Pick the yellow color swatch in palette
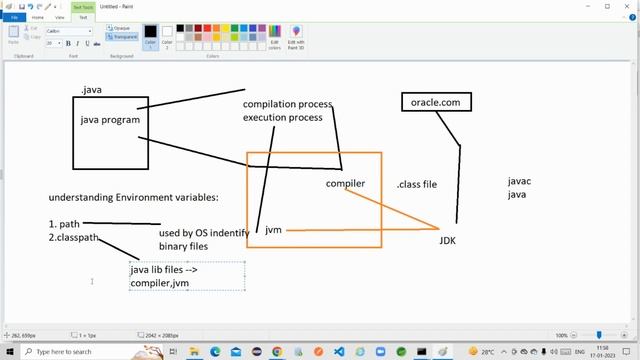The width and height of the screenshot is (640, 360). click(225, 28)
